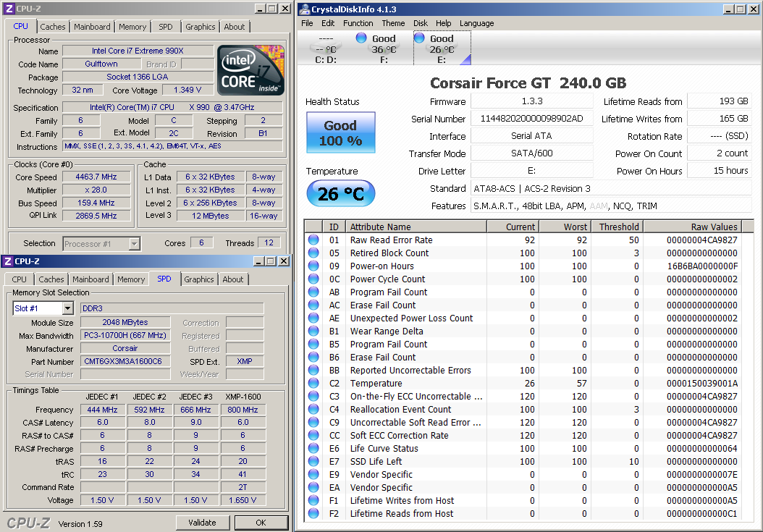The image size is (763, 532).
Task: Click the OK button in CPU-Z
Action: (x=261, y=523)
